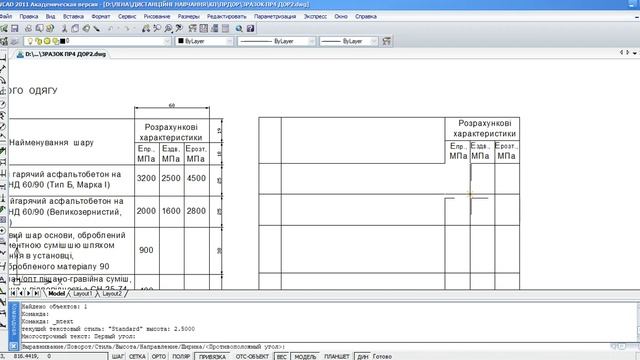This screenshot has width=640, height=360.
Task: Click the Help question mark icon
Action: 250,29
